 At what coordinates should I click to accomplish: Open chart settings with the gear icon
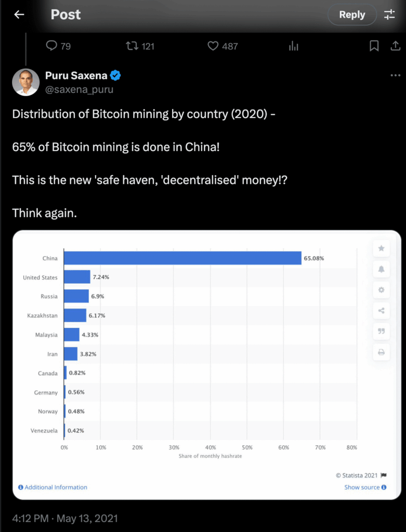click(381, 290)
